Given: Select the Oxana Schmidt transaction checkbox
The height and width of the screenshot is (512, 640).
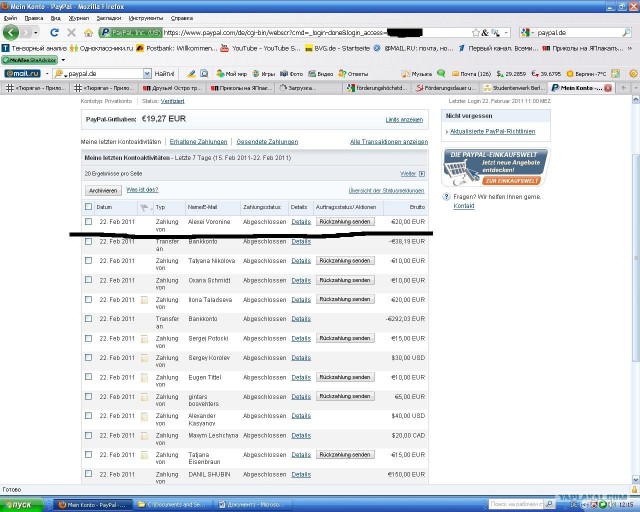Looking at the screenshot, I should pos(88,280).
